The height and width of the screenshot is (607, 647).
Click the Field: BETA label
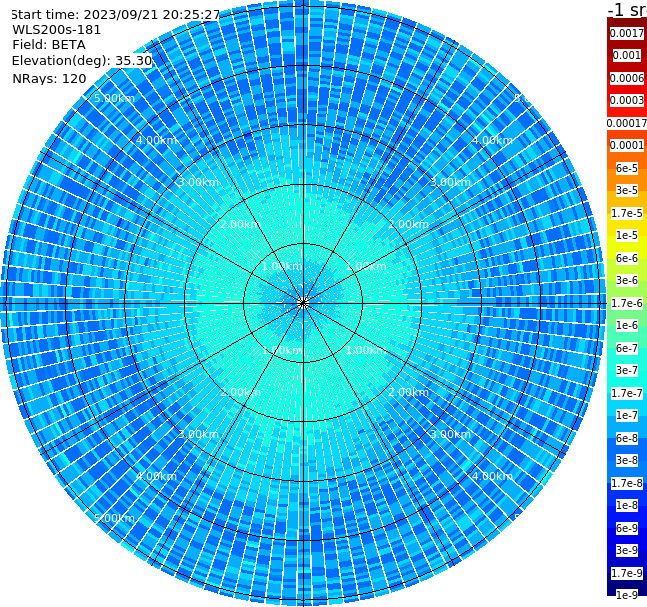pos(49,45)
